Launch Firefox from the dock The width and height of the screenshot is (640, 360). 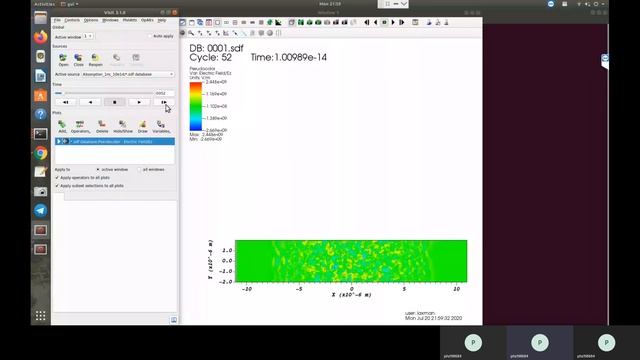click(x=40, y=37)
